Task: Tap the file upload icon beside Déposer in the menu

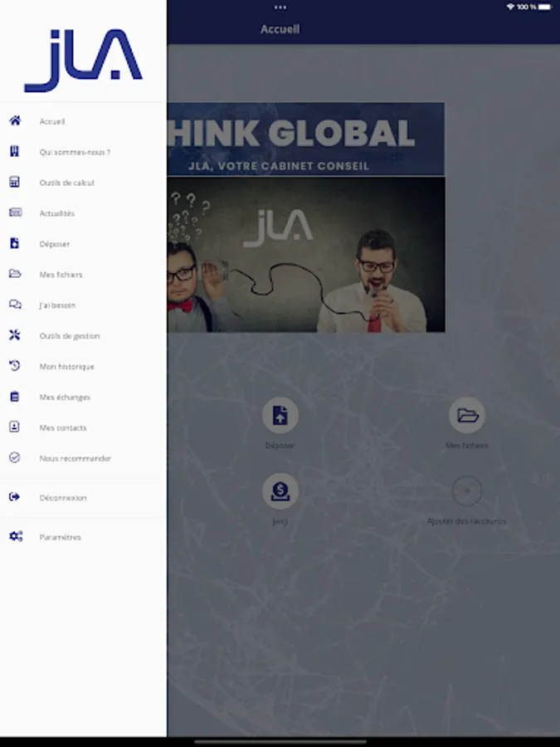Action: tap(15, 243)
